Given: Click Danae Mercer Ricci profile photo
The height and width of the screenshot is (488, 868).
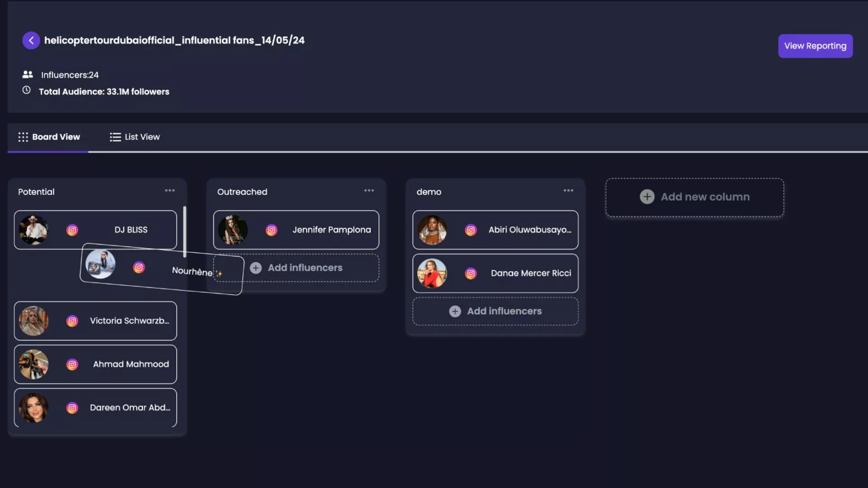Looking at the screenshot, I should pos(432,273).
